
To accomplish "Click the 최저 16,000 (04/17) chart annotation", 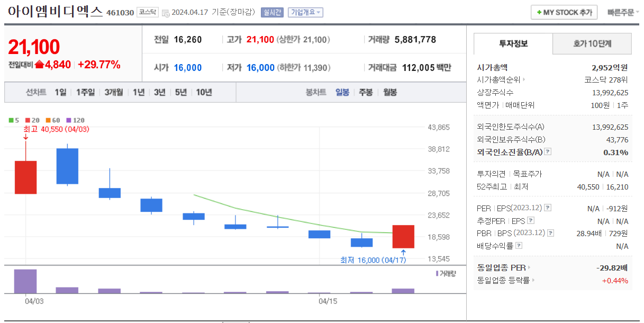I will pos(375,260).
